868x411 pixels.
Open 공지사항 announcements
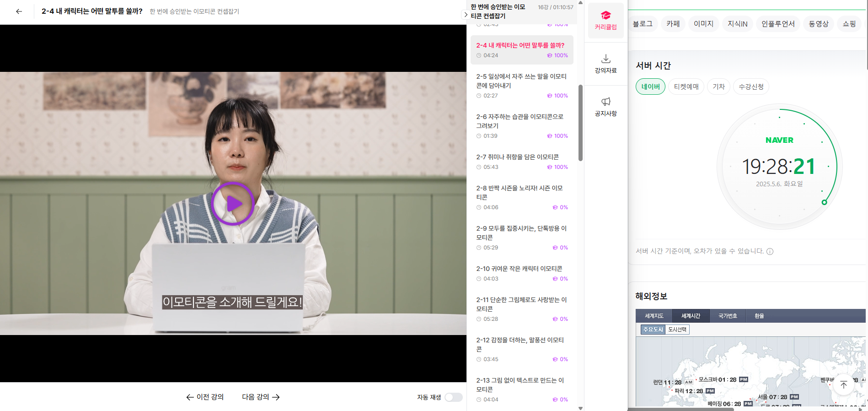point(605,107)
